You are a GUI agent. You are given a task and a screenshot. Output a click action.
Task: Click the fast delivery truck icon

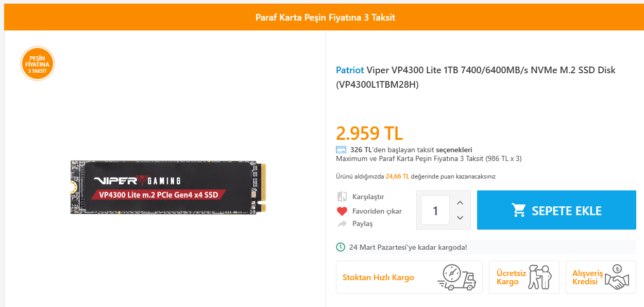coord(456,277)
